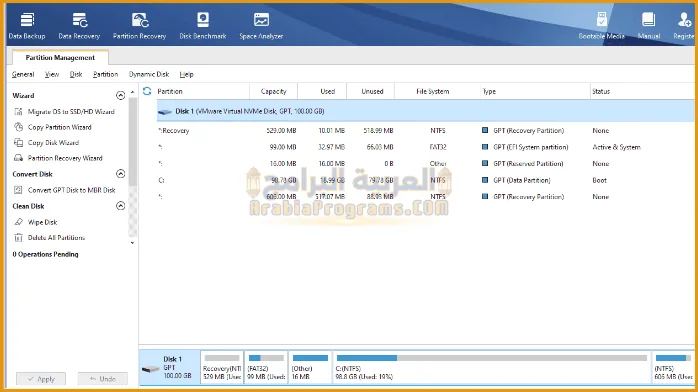Select Wipe Disk action
Screen dimensions: 698x392
pos(42,222)
